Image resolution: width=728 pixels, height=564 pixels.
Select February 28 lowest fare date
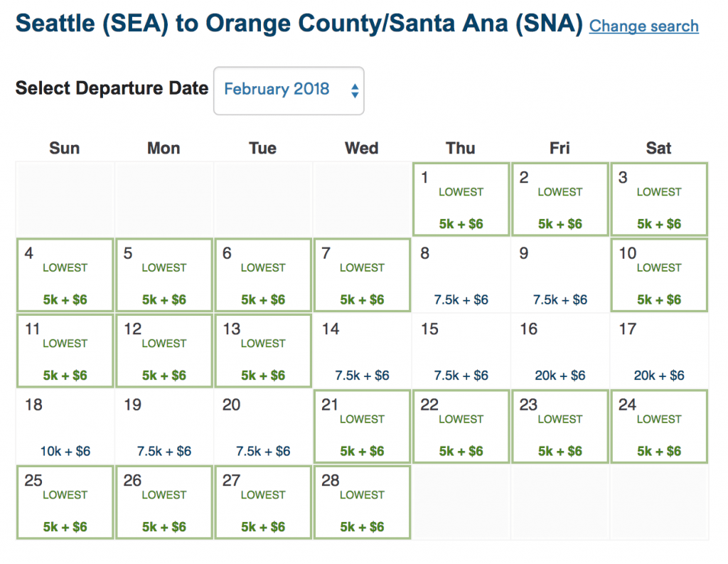pyautogui.click(x=362, y=503)
